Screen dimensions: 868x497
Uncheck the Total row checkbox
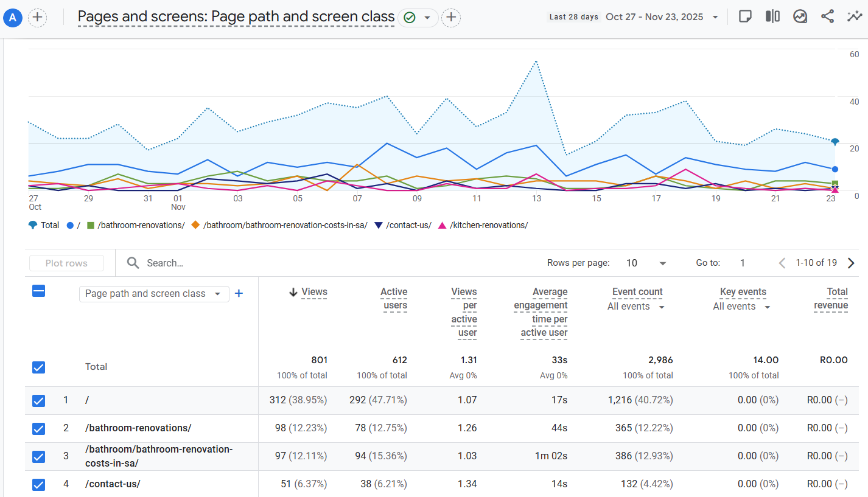tap(38, 367)
